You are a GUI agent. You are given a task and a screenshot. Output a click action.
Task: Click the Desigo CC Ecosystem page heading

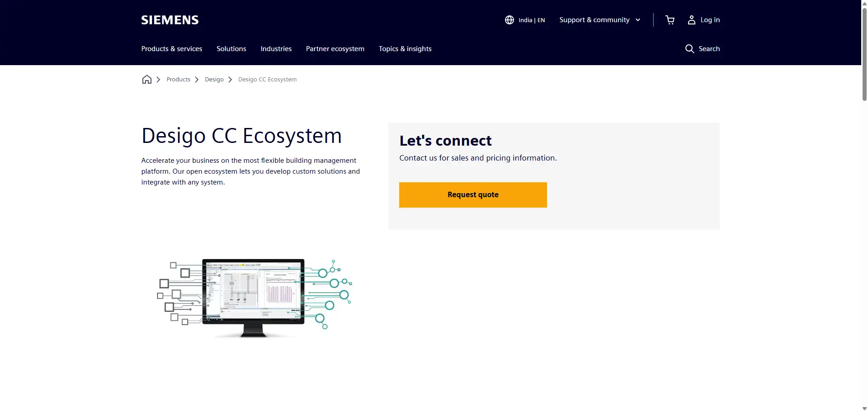(241, 136)
